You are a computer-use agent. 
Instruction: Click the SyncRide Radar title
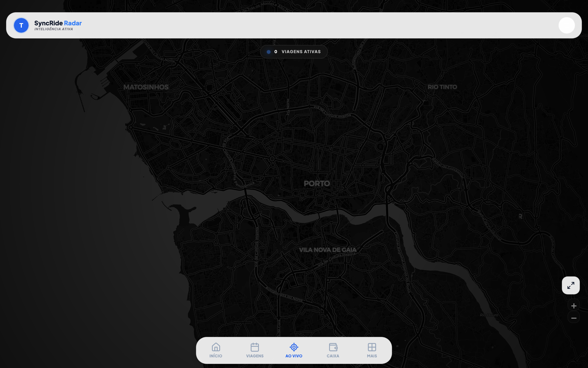[58, 23]
